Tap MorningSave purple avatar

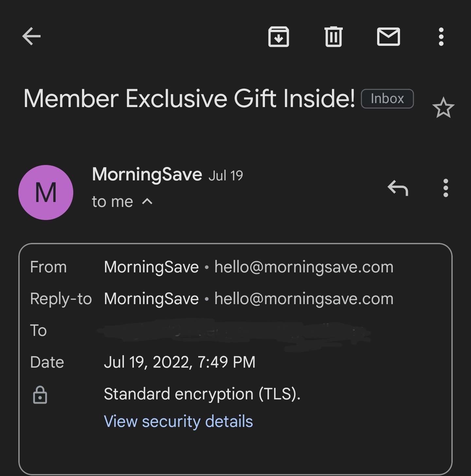coord(46,192)
